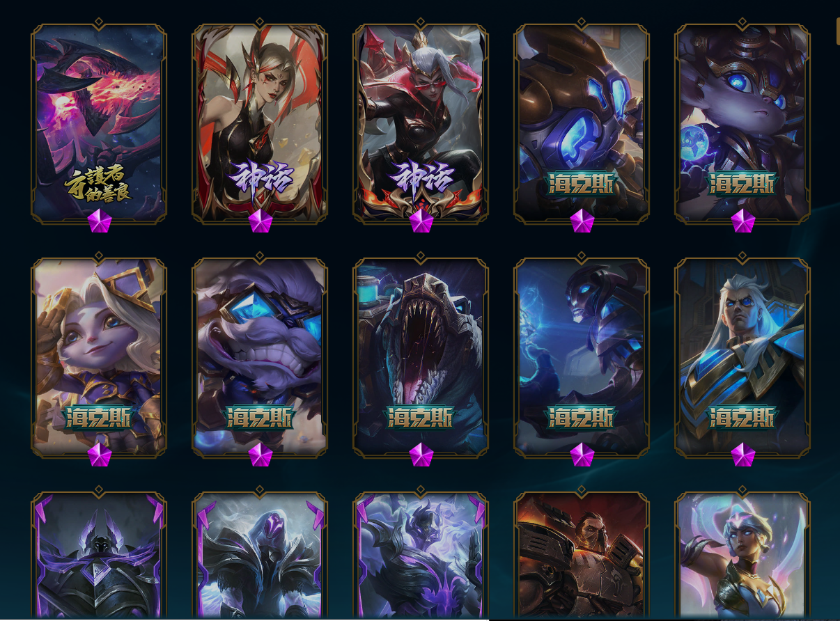Select the pastel woman with glowing eyes card
The height and width of the screenshot is (621, 840).
tap(742, 555)
